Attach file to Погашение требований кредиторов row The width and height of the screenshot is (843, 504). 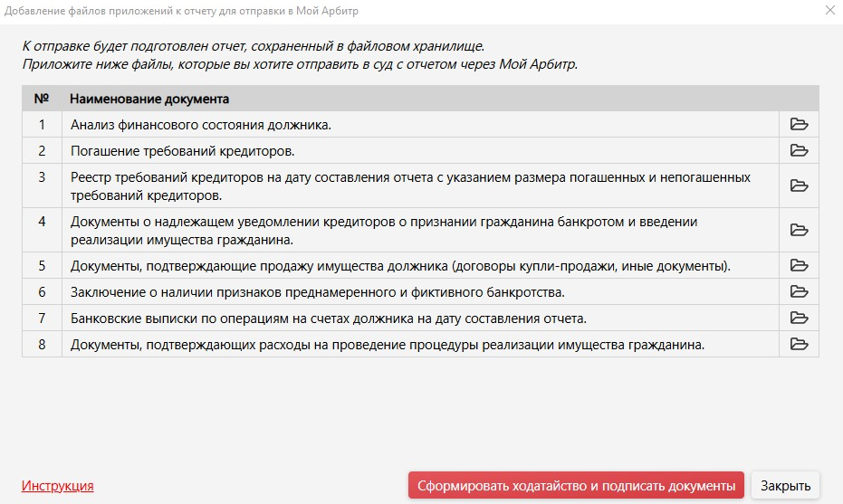(x=799, y=150)
